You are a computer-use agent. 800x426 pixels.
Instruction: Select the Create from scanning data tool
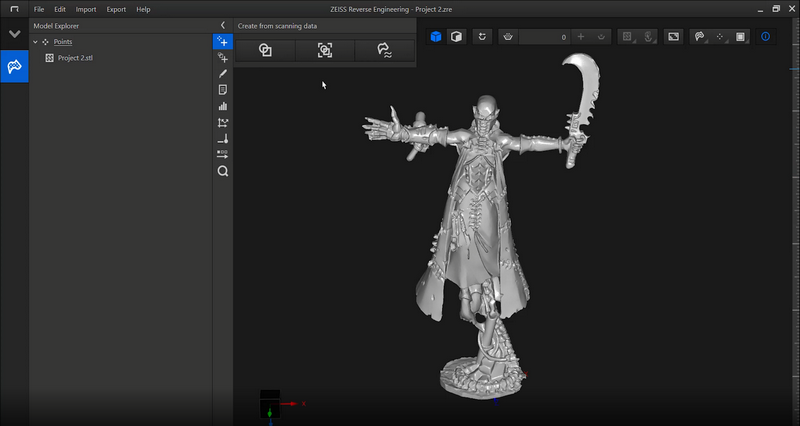tap(223, 41)
